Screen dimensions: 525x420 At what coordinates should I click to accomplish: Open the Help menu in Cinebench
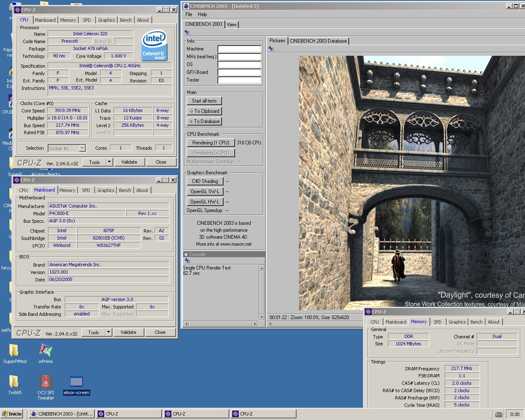(202, 14)
